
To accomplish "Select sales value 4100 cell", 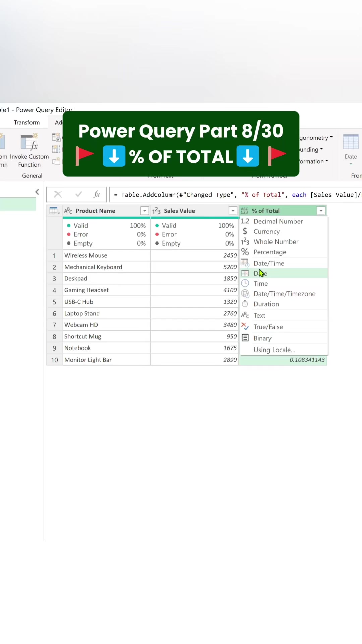I will (194, 290).
